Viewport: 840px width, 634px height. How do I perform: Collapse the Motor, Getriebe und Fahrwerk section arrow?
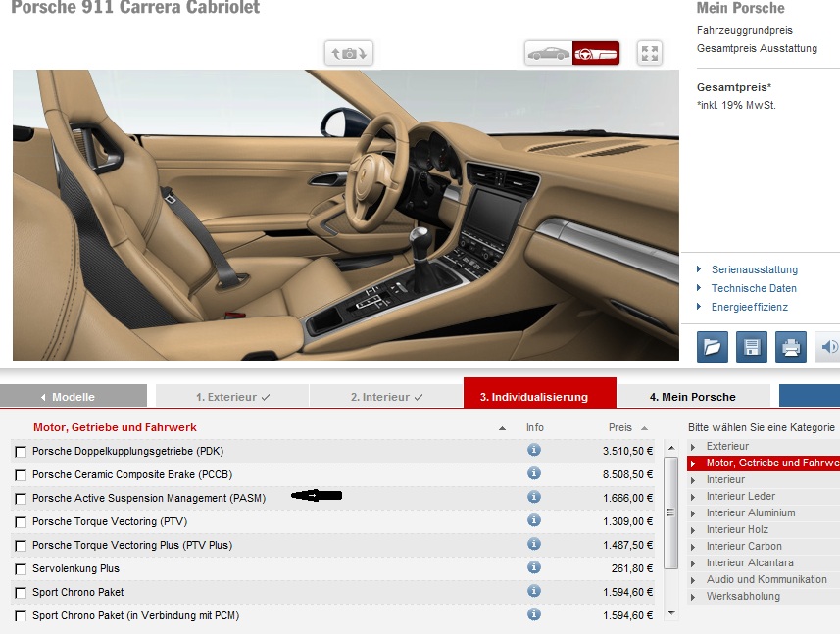click(x=502, y=428)
